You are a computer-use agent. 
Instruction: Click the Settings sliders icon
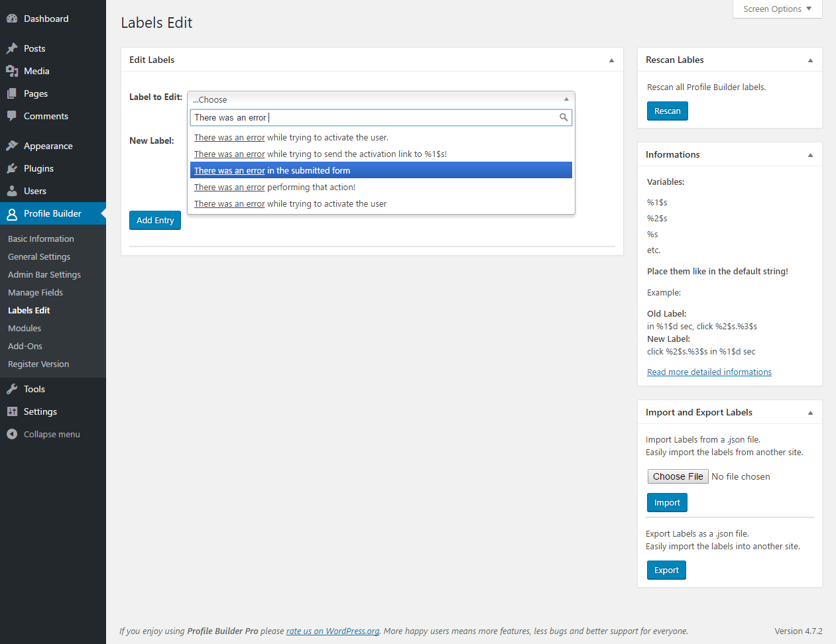click(x=12, y=411)
